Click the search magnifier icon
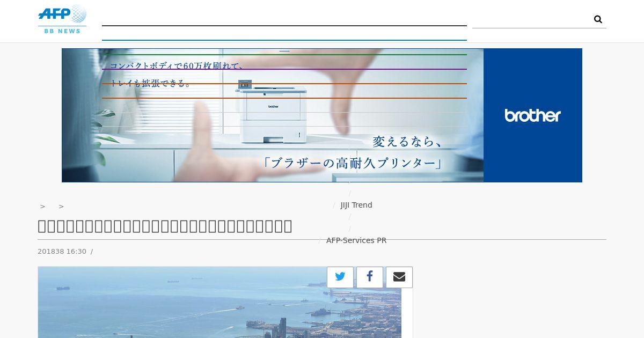Viewport: 644px width, 338px height. point(598,19)
